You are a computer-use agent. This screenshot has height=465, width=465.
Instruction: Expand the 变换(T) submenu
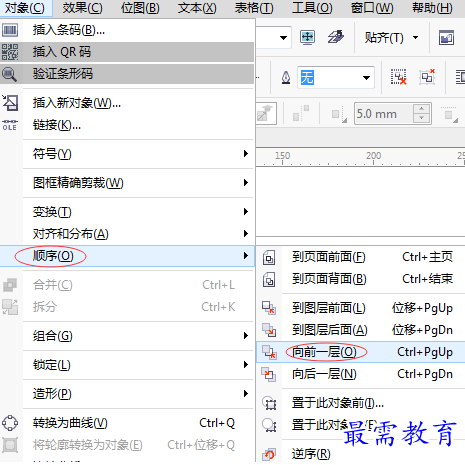click(x=127, y=212)
